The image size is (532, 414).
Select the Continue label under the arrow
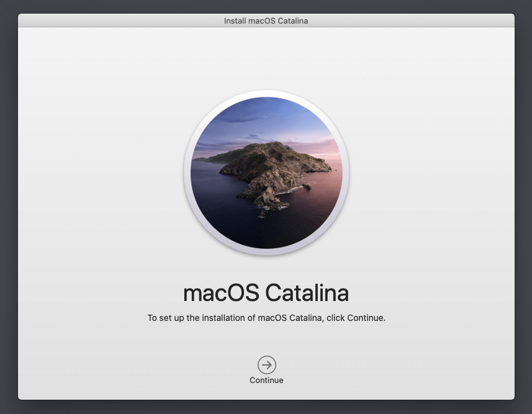pos(266,380)
